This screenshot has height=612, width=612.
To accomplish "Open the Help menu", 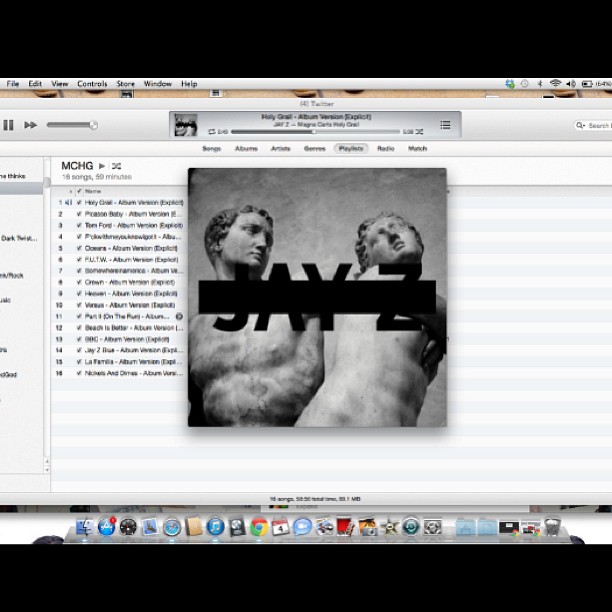I will [189, 84].
